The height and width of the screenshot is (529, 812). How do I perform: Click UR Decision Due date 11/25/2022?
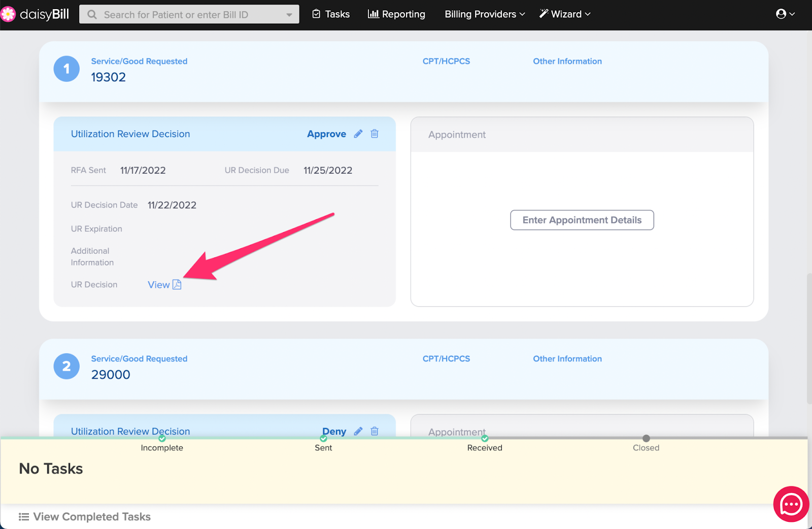click(328, 171)
